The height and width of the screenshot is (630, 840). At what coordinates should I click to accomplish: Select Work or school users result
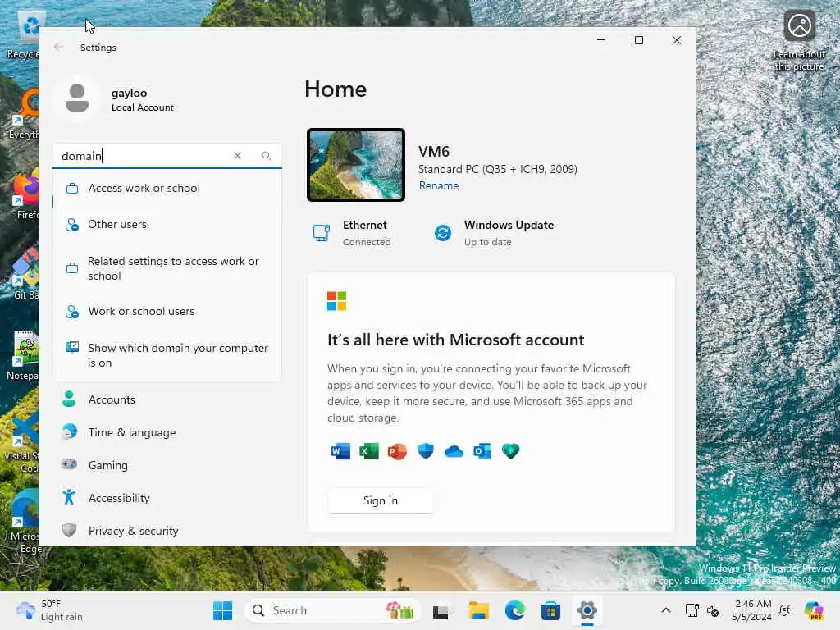167,311
